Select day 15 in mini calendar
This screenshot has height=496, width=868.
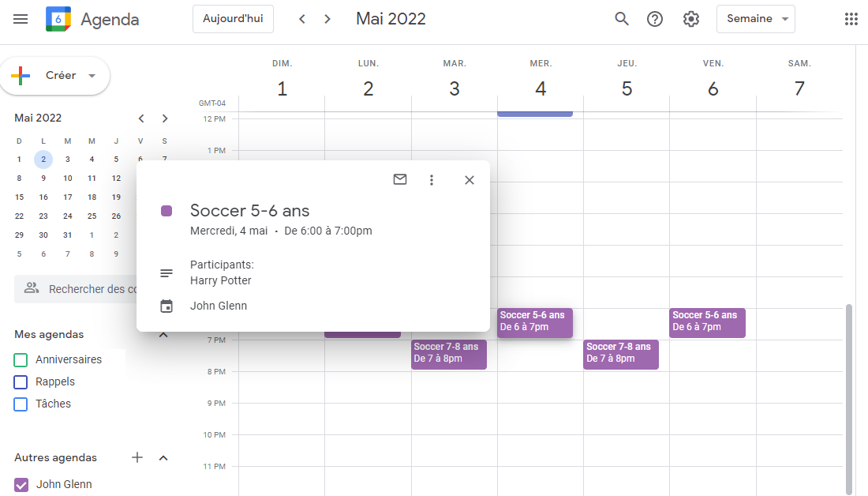20,197
